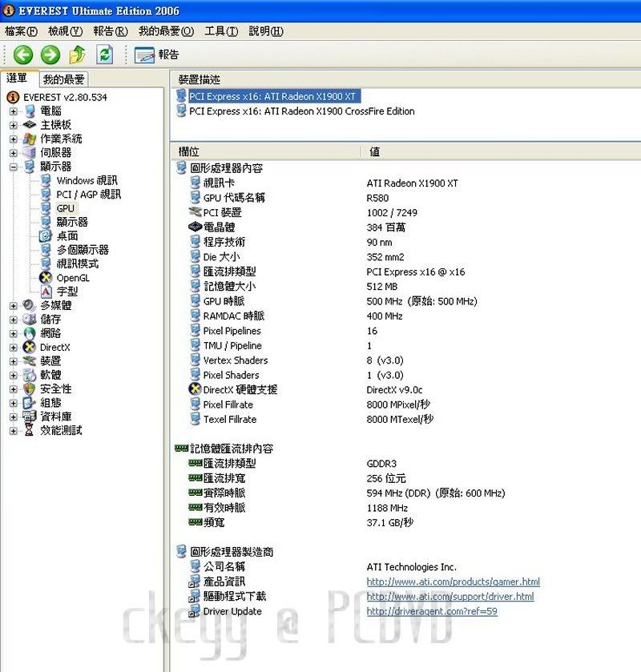Screen dimensions: 641x672
Task: Expand the 效能測試 tree node
Action: [14, 431]
